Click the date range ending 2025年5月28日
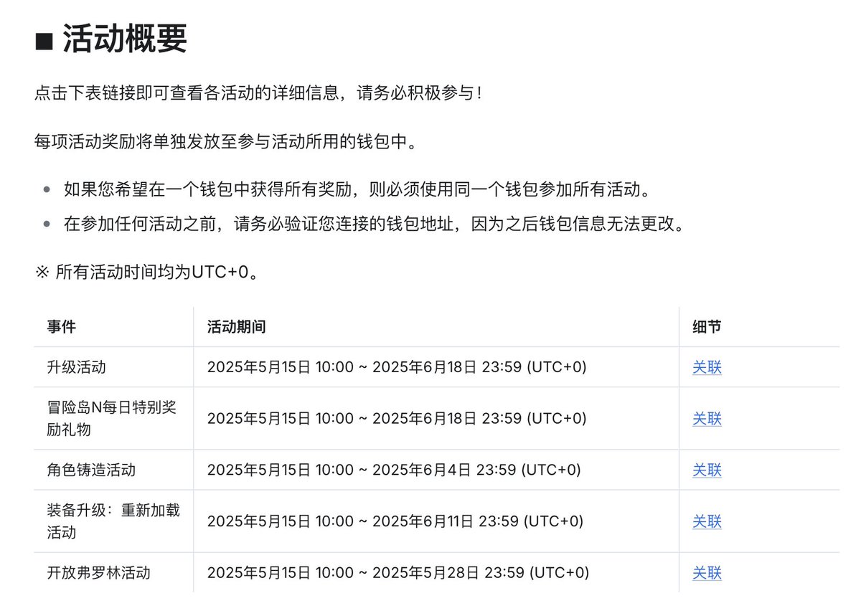 click(398, 573)
